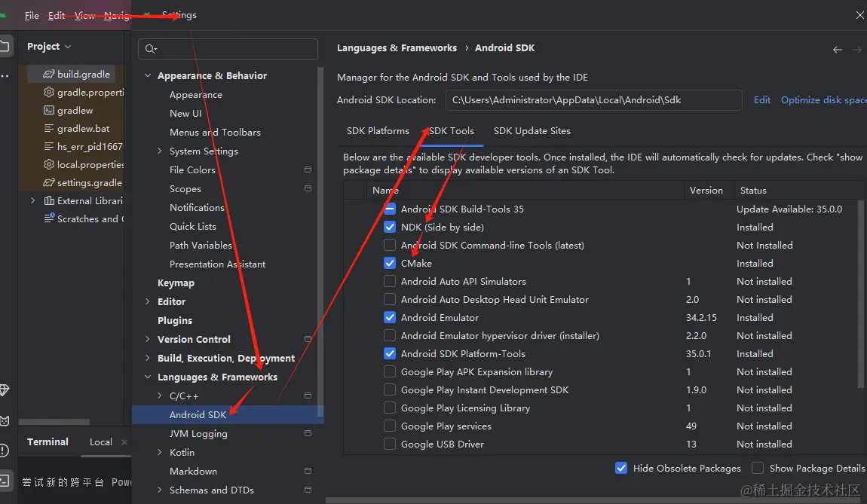Open the Project view dropdown
The image size is (867, 504).
(49, 47)
